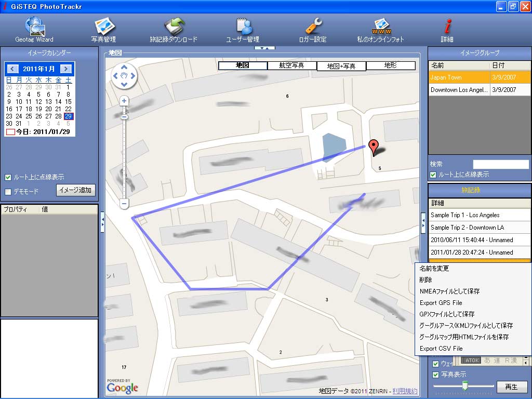
Task: Select trip 2011/01/28 20:47:24 - Unnamed
Action: coord(480,252)
